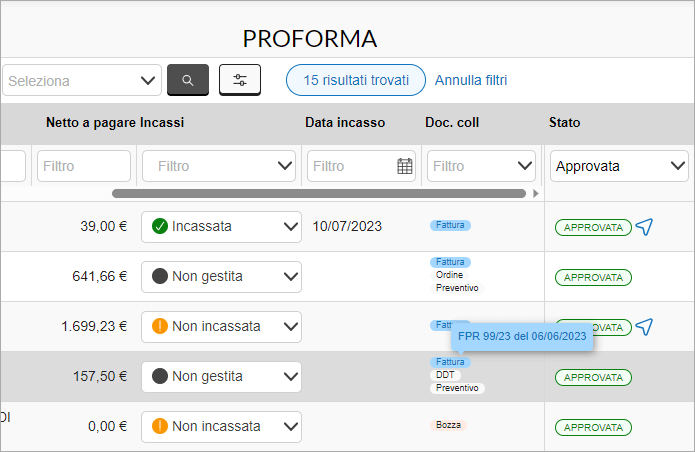This screenshot has height=452, width=695.
Task: Click the Annulla filtri link
Action: tap(471, 80)
